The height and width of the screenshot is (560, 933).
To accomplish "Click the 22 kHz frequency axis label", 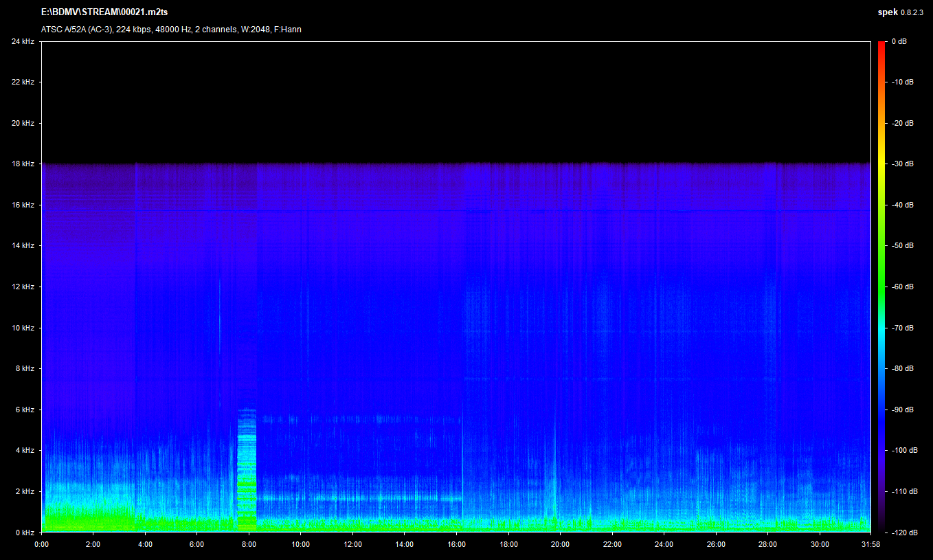I will (23, 82).
